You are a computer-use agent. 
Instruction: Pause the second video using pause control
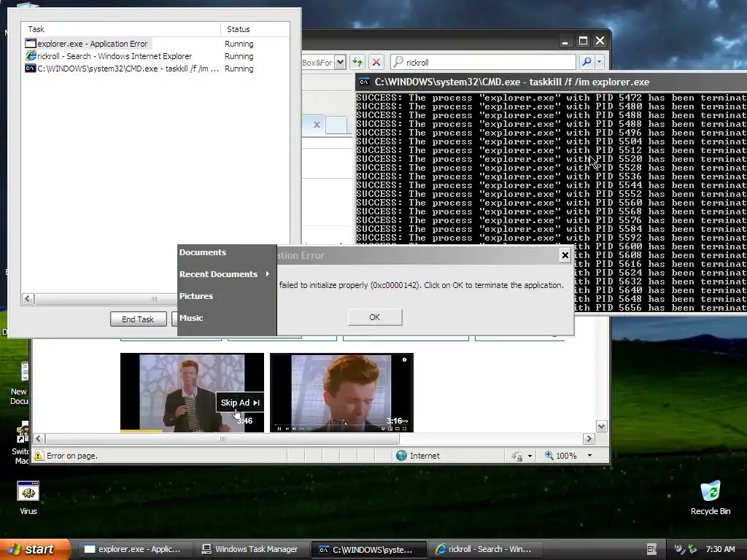pyautogui.click(x=279, y=429)
